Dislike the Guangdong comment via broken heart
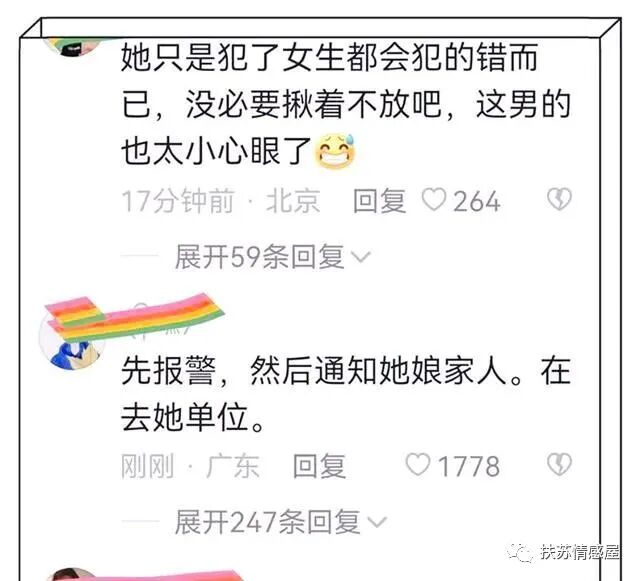Viewport: 640px width, 581px height. pos(559,465)
